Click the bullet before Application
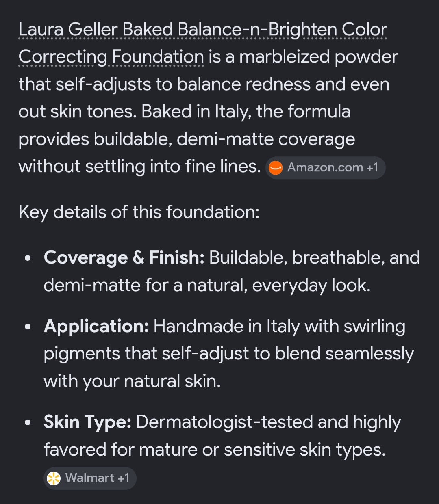Viewport: 439px width, 504px height. coord(28,327)
